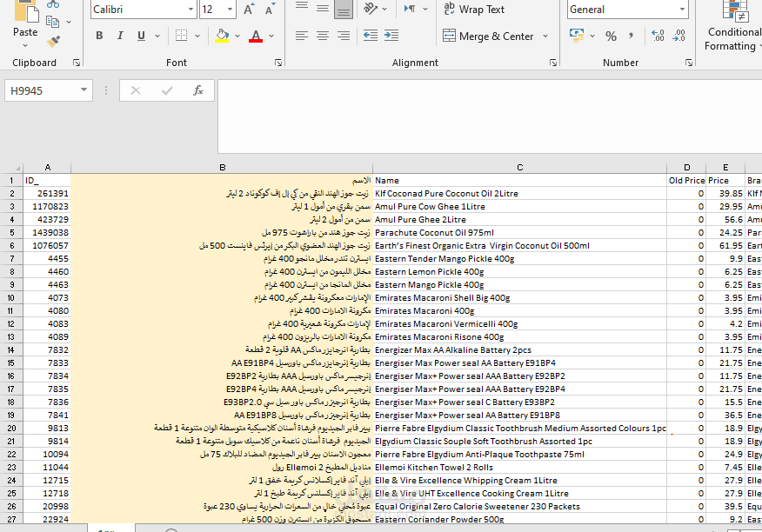Open the Fill Color dropdown arrow
The height and width of the screenshot is (532, 762).
click(x=237, y=36)
